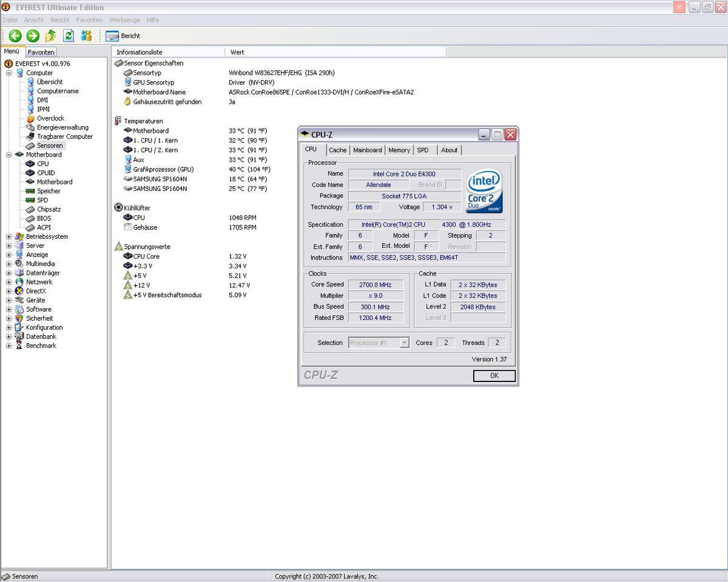
Task: Open Tragbarer Computer in the tree
Action: point(64,136)
